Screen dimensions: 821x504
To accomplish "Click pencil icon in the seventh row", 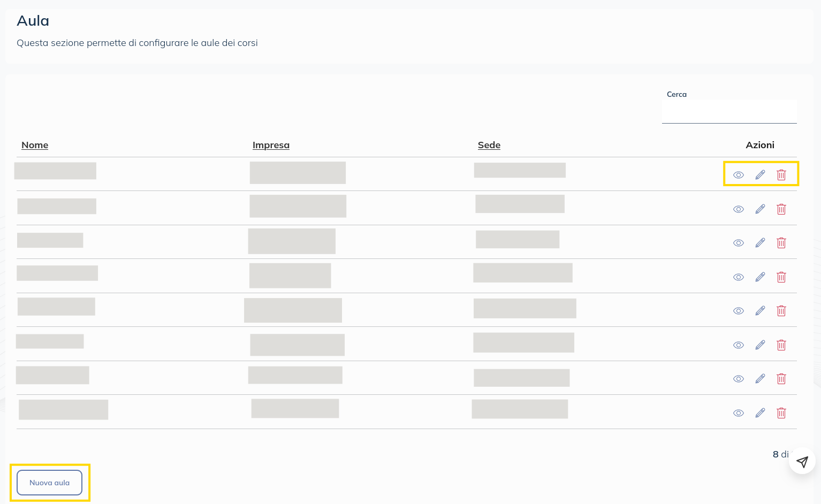I will click(x=760, y=379).
